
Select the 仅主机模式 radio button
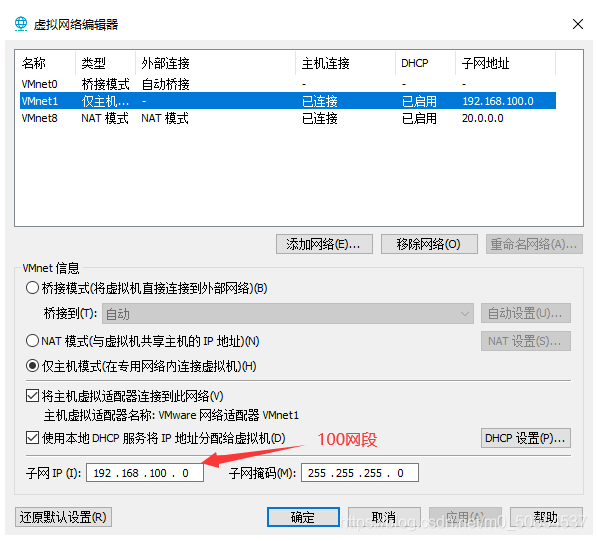point(32,366)
